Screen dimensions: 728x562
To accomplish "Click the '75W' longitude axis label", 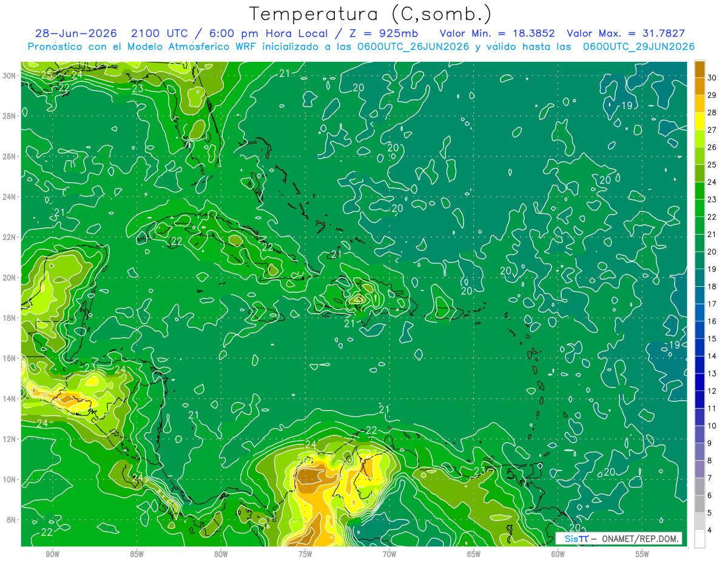I will coord(305,554).
